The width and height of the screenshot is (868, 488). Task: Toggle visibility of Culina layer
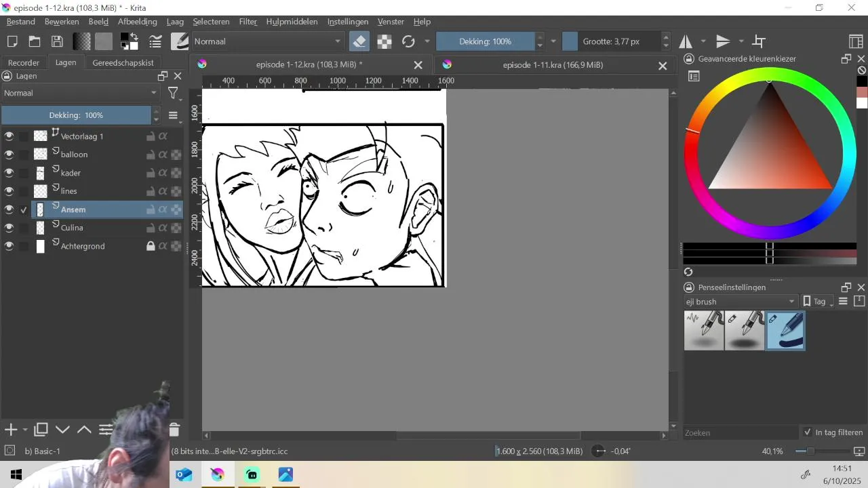(9, 228)
